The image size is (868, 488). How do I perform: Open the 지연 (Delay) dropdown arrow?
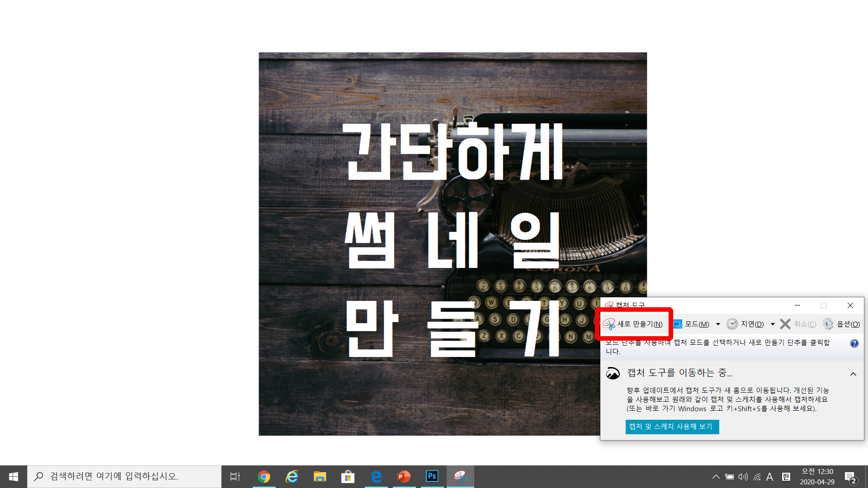point(773,324)
